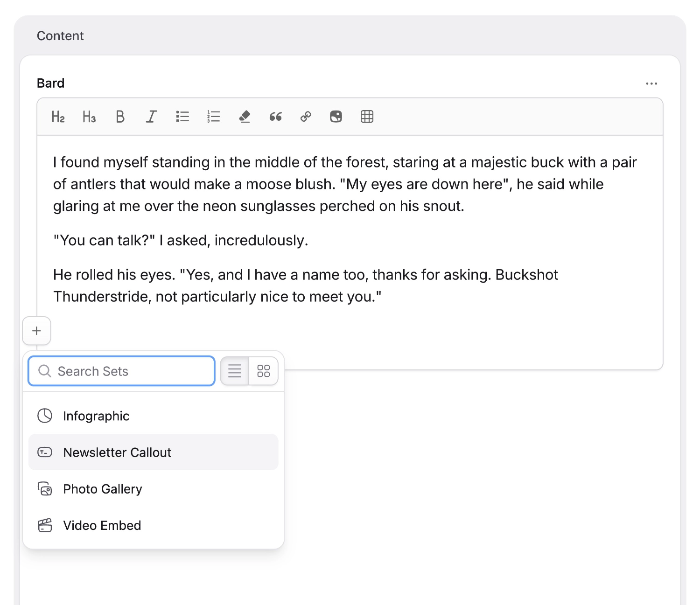Switch to grid view in the set picker
700x605 pixels.
click(x=264, y=371)
